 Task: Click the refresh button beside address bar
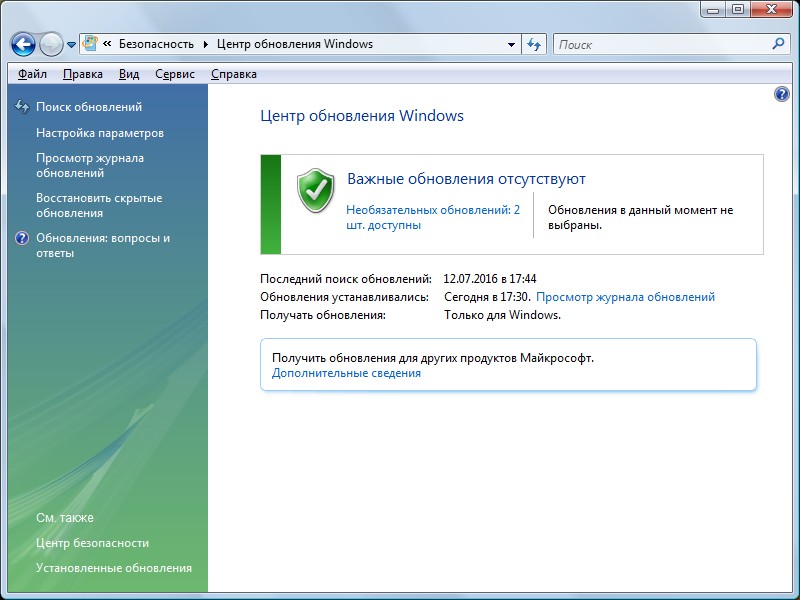click(x=535, y=44)
